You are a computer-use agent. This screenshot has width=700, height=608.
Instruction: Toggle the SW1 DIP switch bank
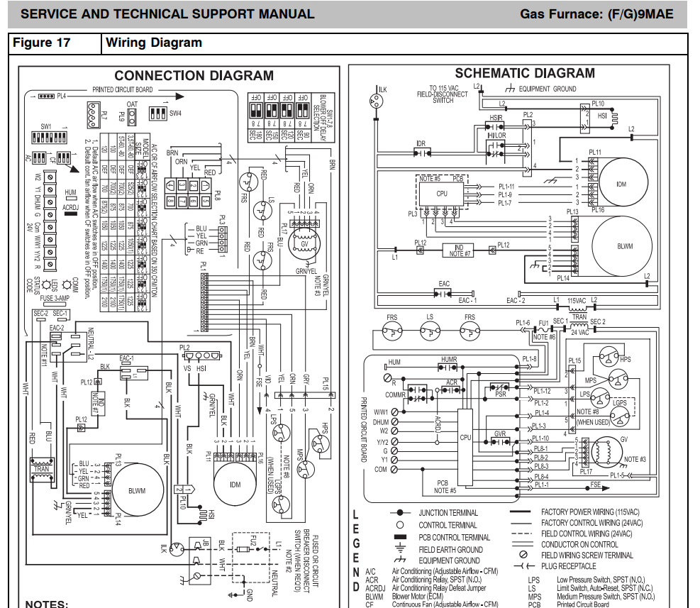(x=49, y=137)
